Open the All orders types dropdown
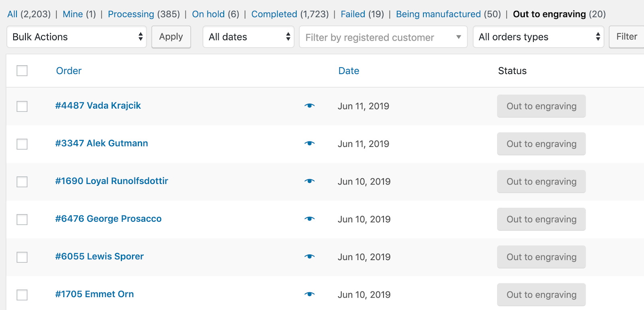 pyautogui.click(x=538, y=37)
